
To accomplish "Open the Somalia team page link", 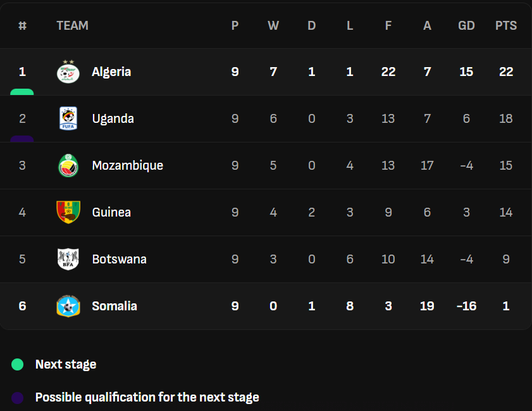I will (114, 306).
